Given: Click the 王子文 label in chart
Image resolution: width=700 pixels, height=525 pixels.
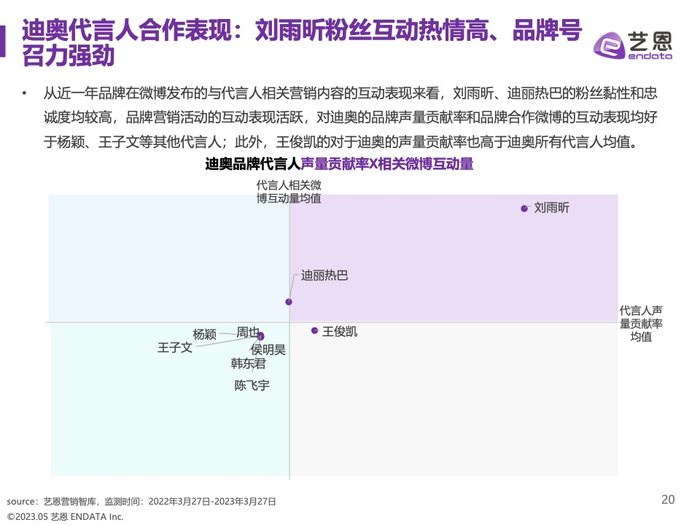Looking at the screenshot, I should click(x=175, y=347).
